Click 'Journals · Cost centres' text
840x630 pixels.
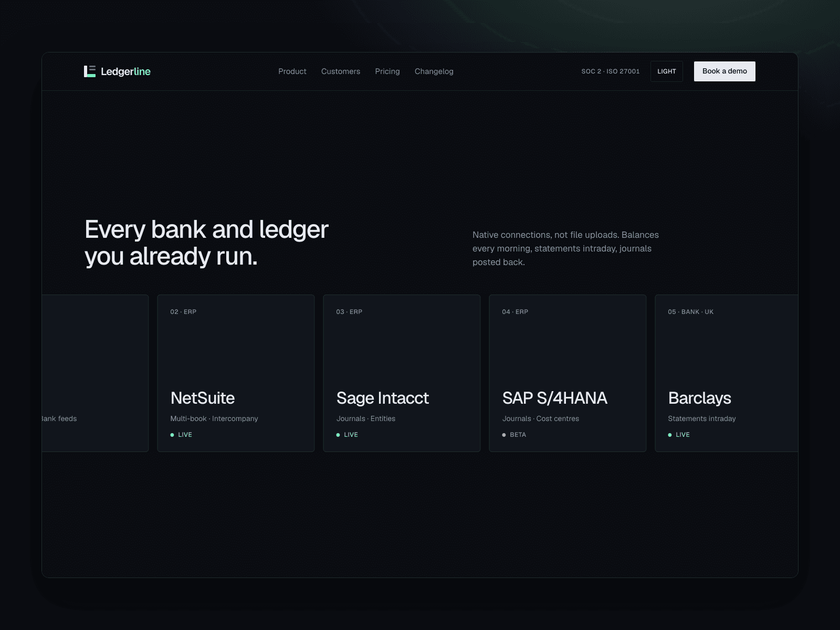541,418
